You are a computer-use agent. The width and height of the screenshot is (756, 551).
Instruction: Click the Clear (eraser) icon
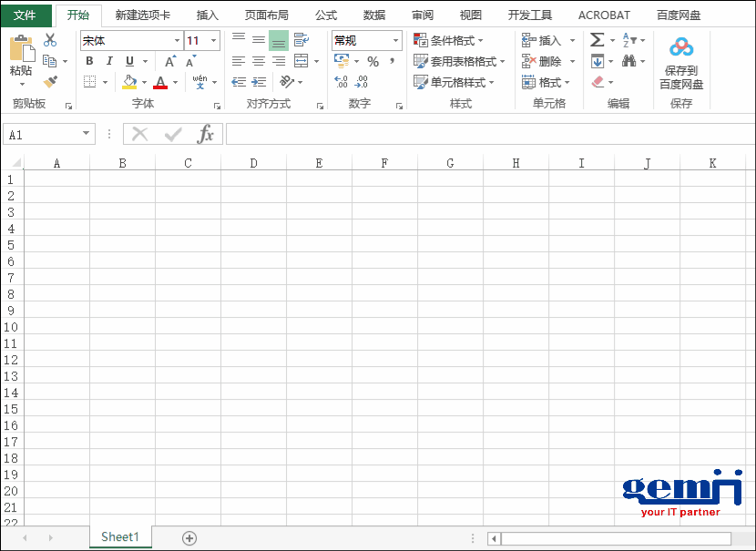coord(597,81)
